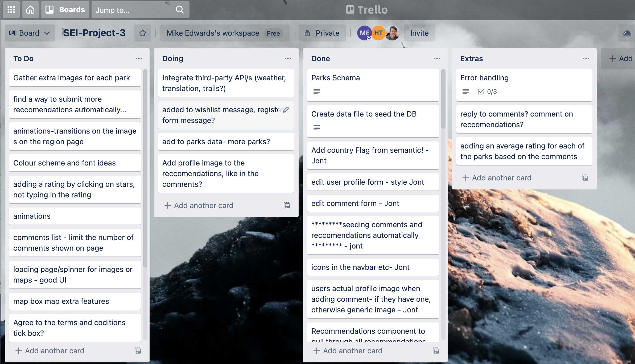The image size is (635, 364).
Task: Open edit comment form - Jont card
Action: [373, 203]
